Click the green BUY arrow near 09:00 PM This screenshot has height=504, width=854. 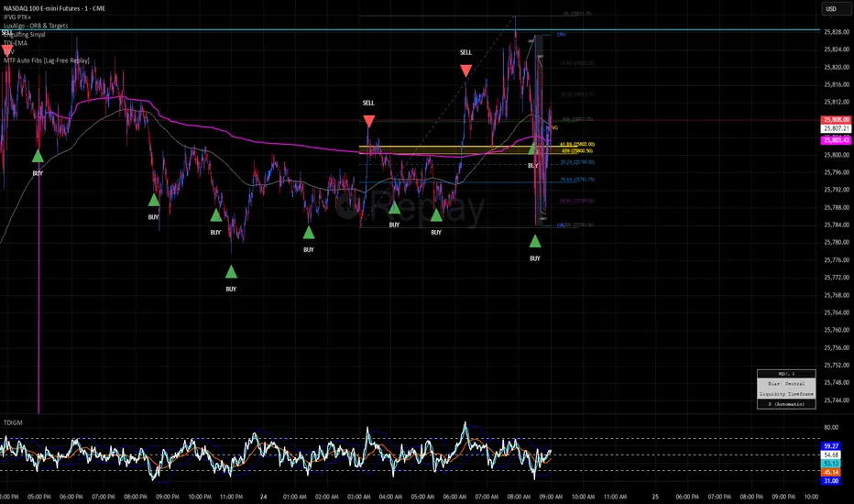coord(154,200)
